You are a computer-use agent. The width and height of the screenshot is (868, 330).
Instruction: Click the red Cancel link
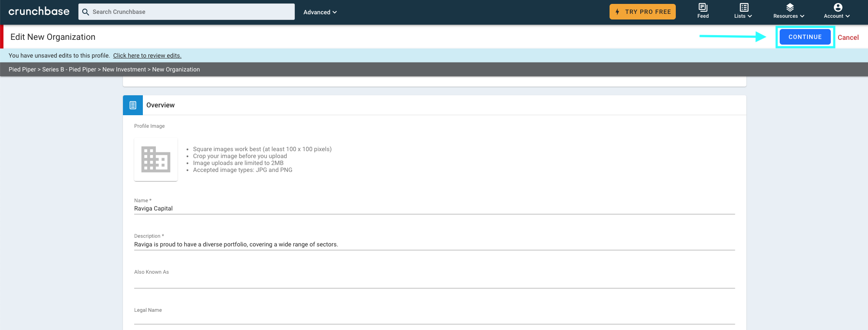click(848, 37)
